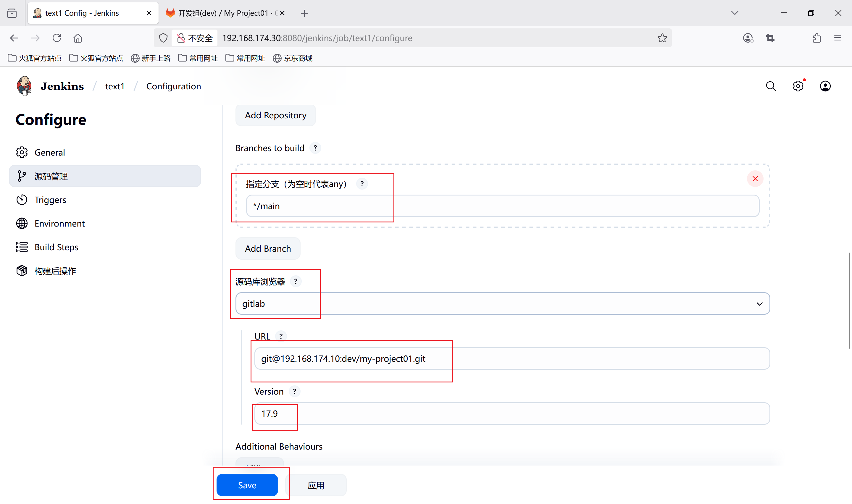The image size is (852, 504).
Task: Expand the 源码库浏览器 gitlab dropdown
Action: [502, 304]
